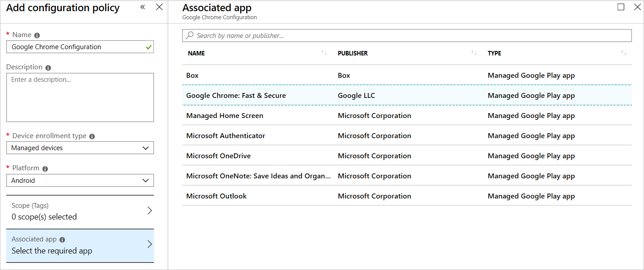Open the Device enrollment type info tooltip
The image size is (644, 270).
pyautogui.click(x=92, y=135)
